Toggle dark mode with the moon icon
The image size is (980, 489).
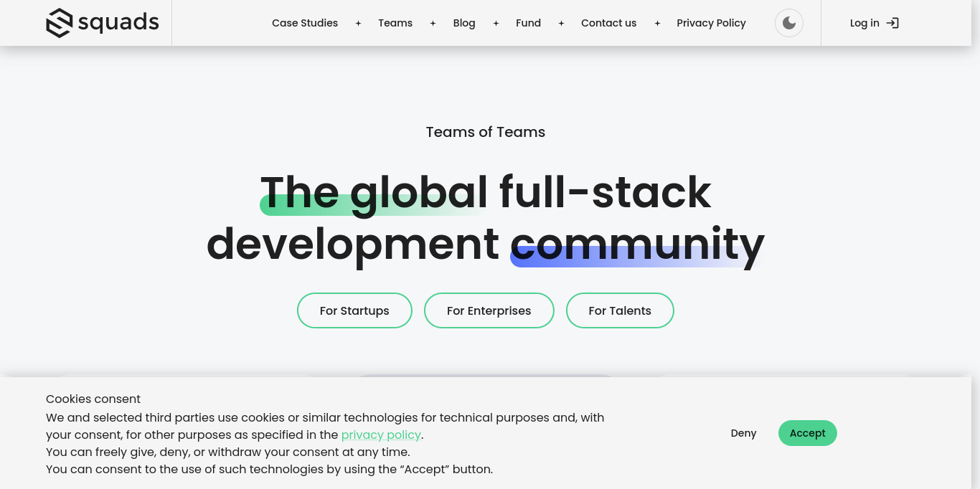point(788,23)
